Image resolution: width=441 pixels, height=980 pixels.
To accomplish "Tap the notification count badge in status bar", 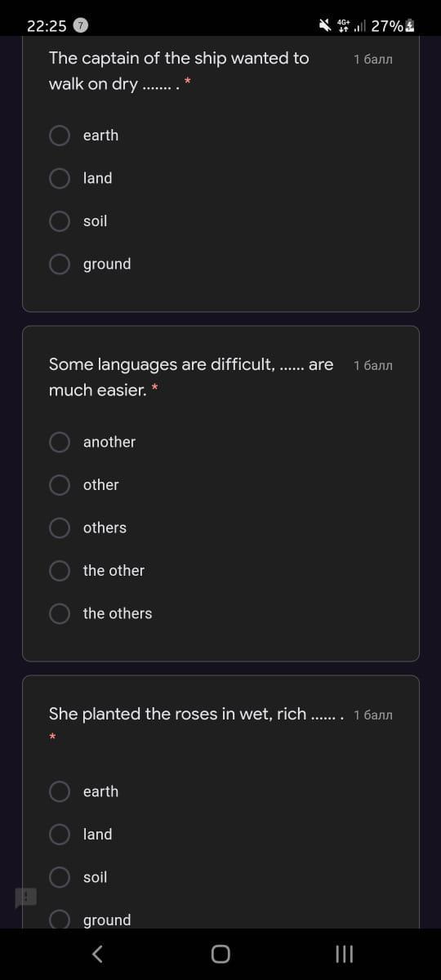I will pos(81,25).
